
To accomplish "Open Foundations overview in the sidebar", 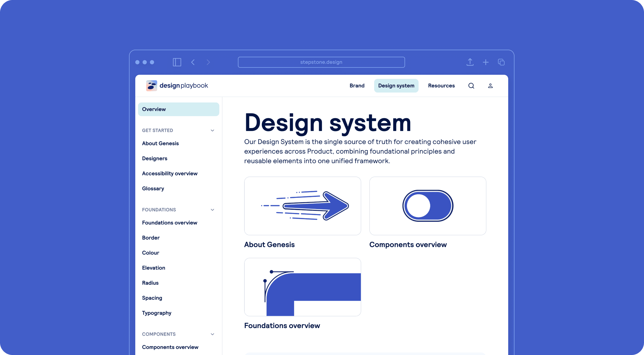I will tap(169, 223).
